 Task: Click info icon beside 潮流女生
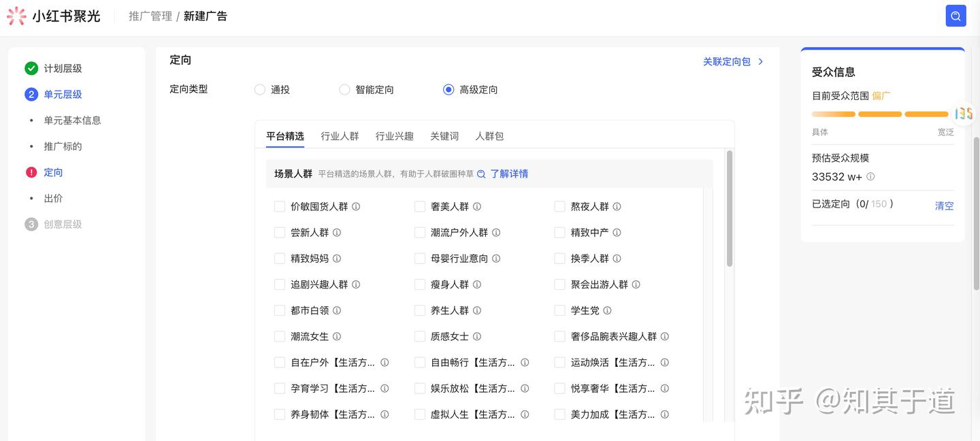337,336
